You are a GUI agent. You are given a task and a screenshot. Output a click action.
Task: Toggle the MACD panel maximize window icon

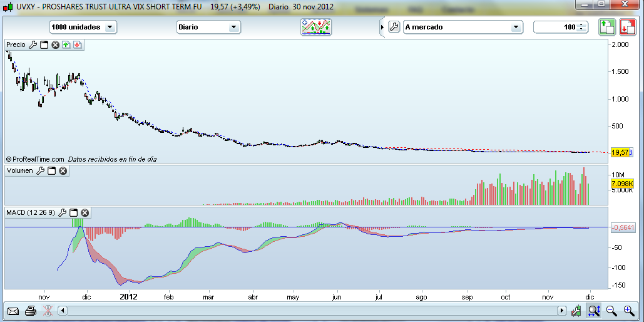tap(74, 213)
